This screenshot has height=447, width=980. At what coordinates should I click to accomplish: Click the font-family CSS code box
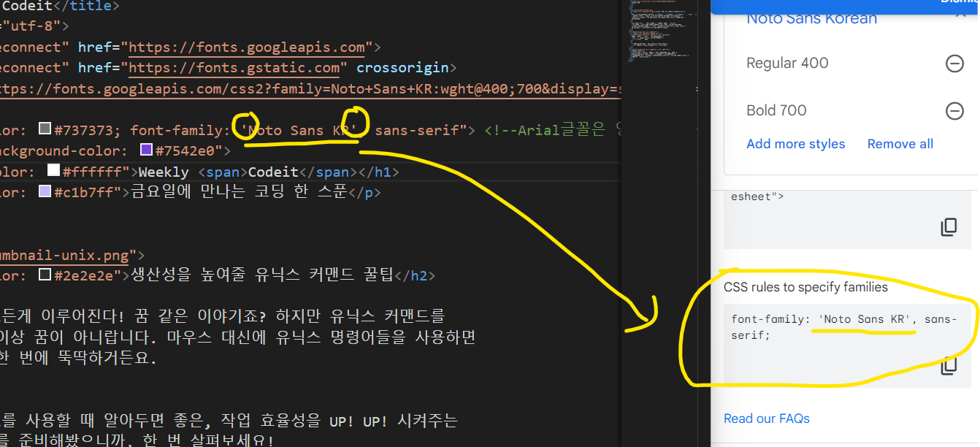[847, 345]
